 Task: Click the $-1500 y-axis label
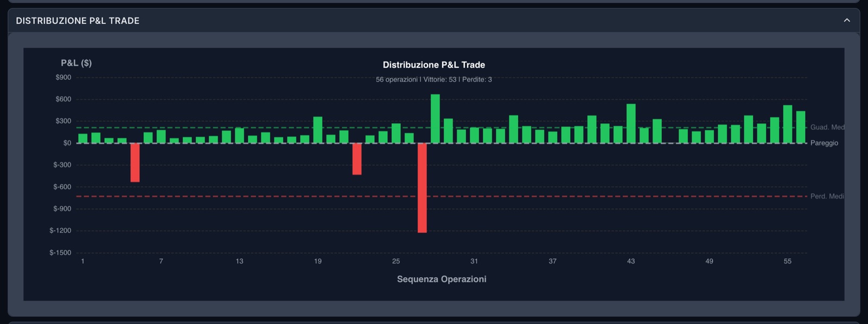click(60, 252)
